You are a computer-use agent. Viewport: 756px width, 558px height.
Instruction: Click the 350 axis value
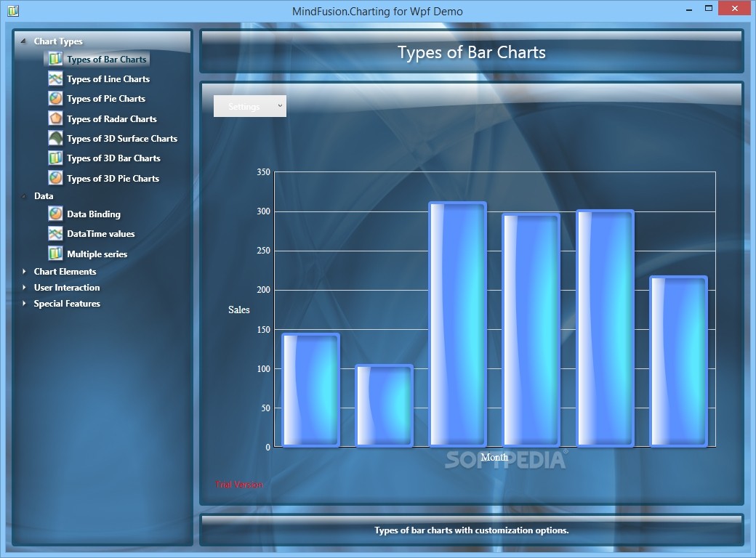[263, 172]
